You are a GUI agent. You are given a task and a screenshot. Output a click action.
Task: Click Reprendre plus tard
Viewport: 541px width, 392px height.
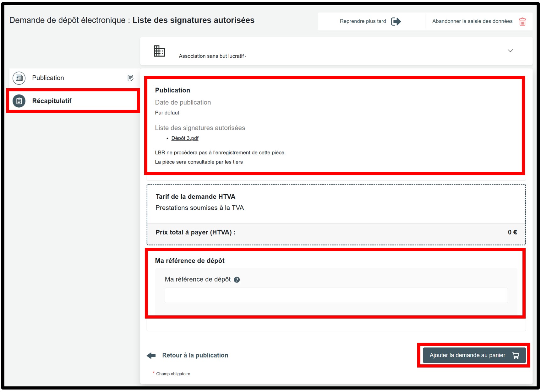[363, 21]
